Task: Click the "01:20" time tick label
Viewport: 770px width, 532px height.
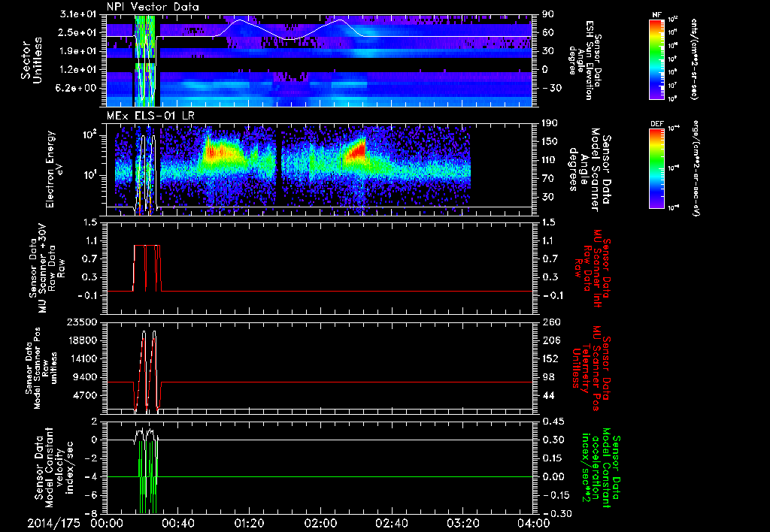Action: pos(249,523)
